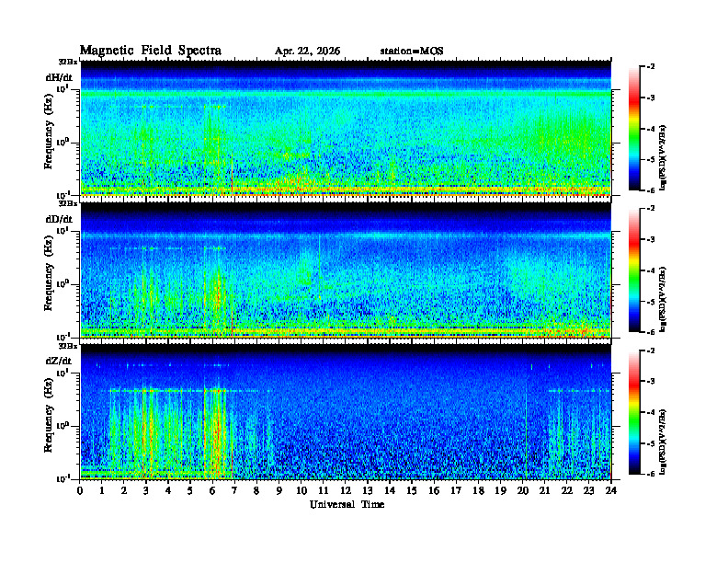Click hour tick label 21 on time axis

[544, 490]
